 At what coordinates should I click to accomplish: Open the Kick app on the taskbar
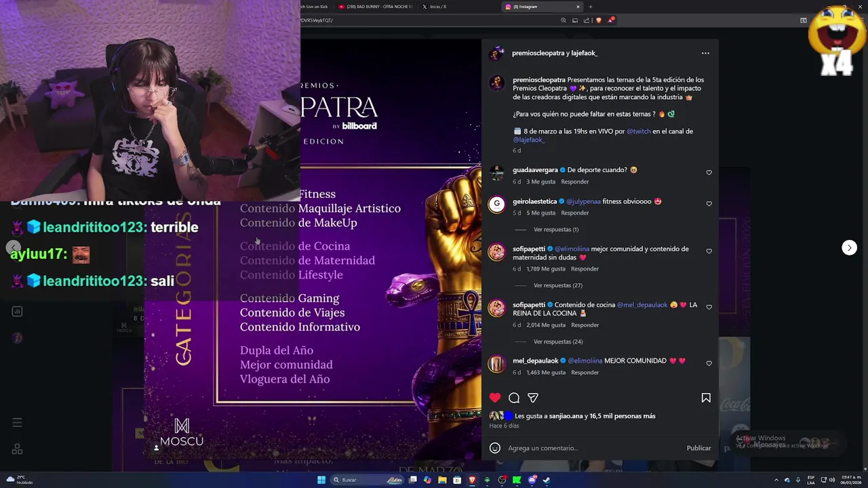(x=517, y=480)
